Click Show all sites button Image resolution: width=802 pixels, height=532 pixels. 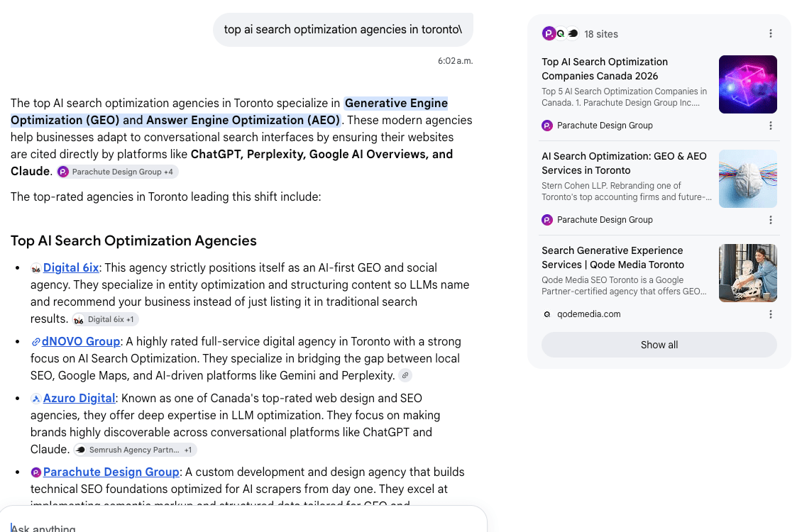tap(659, 345)
